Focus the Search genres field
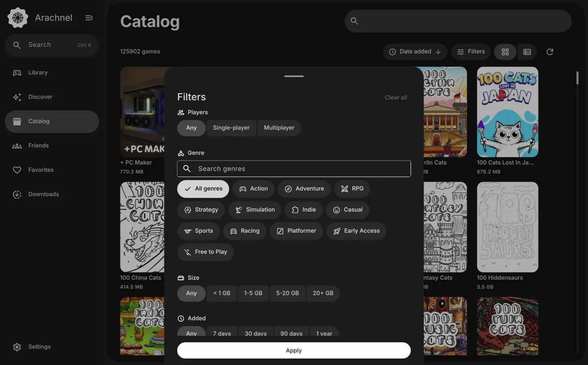 click(294, 169)
